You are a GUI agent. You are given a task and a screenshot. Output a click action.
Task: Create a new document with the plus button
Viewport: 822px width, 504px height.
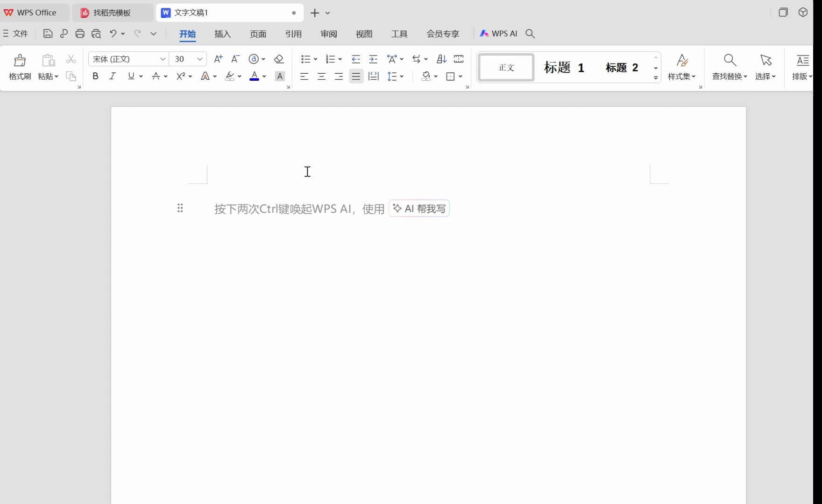[314, 13]
